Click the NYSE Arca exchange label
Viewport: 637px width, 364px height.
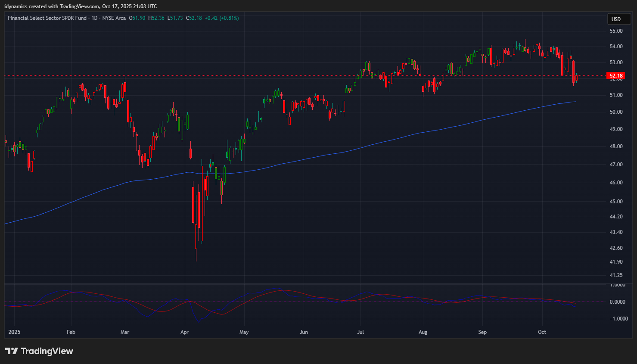point(114,18)
